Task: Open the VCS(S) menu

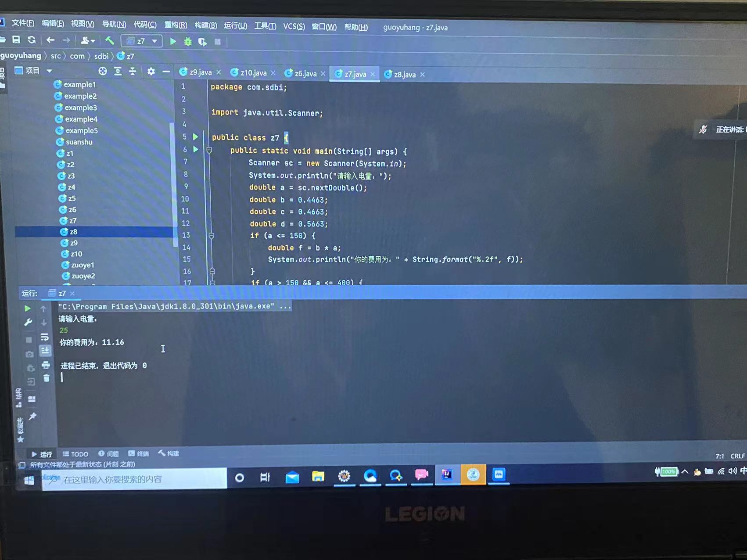Action: tap(294, 26)
